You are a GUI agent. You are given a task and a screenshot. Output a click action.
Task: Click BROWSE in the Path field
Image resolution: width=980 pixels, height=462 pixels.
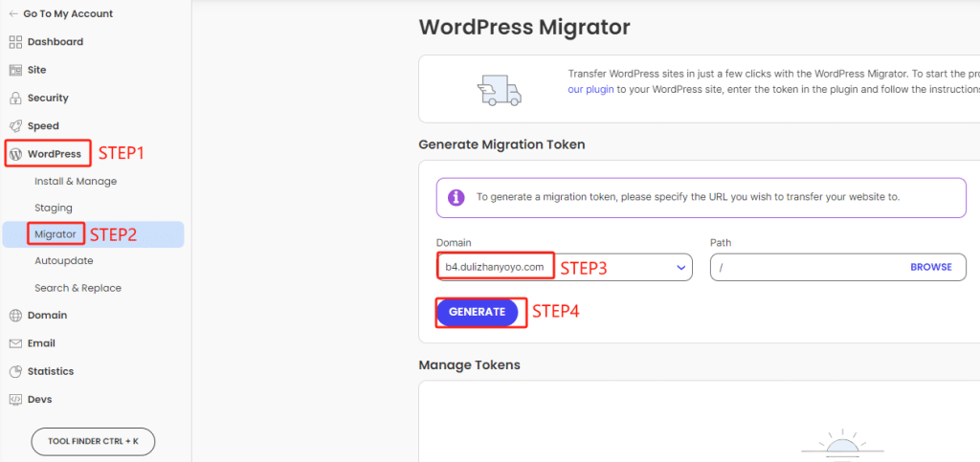pyautogui.click(x=930, y=267)
